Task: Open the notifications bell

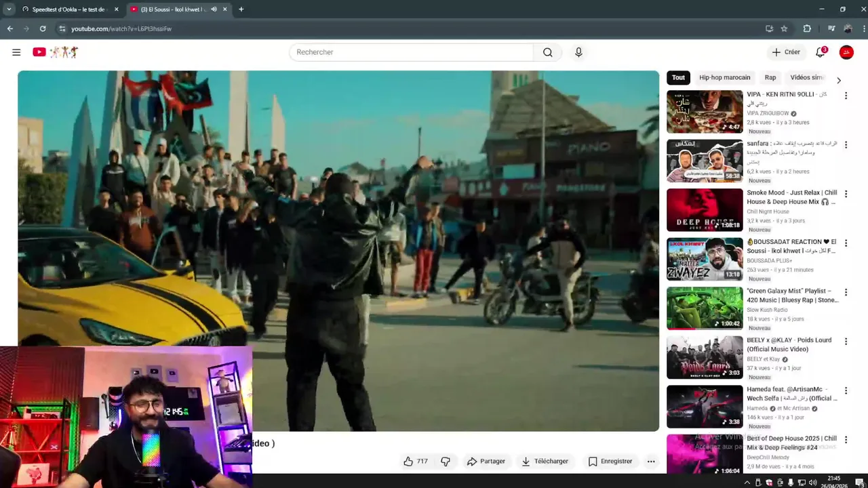Action: 821,52
